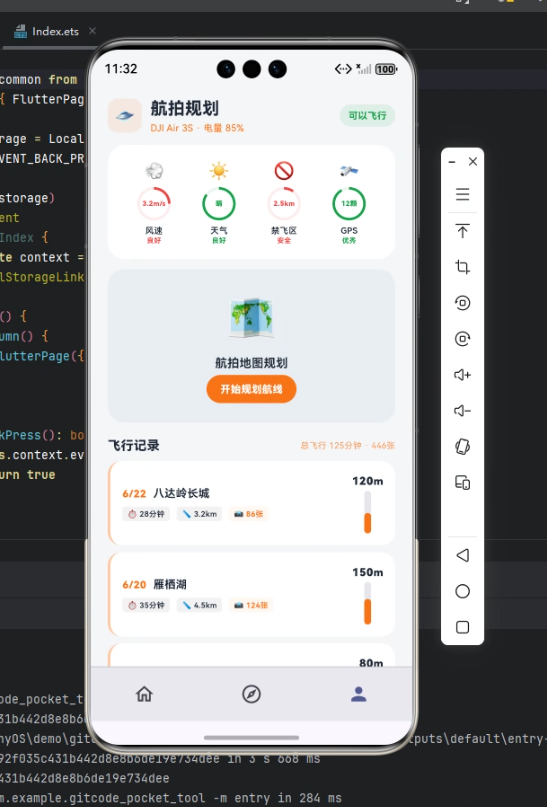Tap the 4.5km distance chip

click(199, 605)
